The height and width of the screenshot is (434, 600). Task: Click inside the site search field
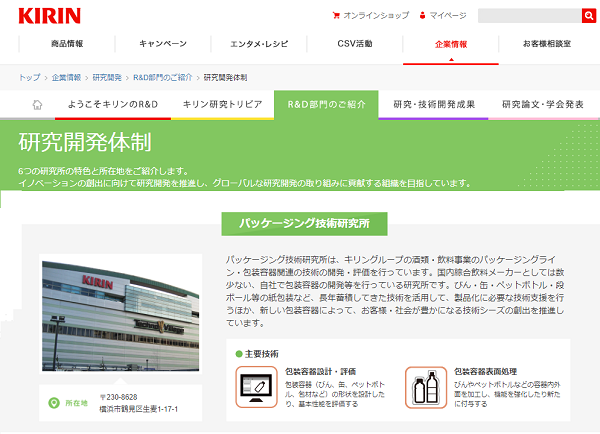[529, 16]
